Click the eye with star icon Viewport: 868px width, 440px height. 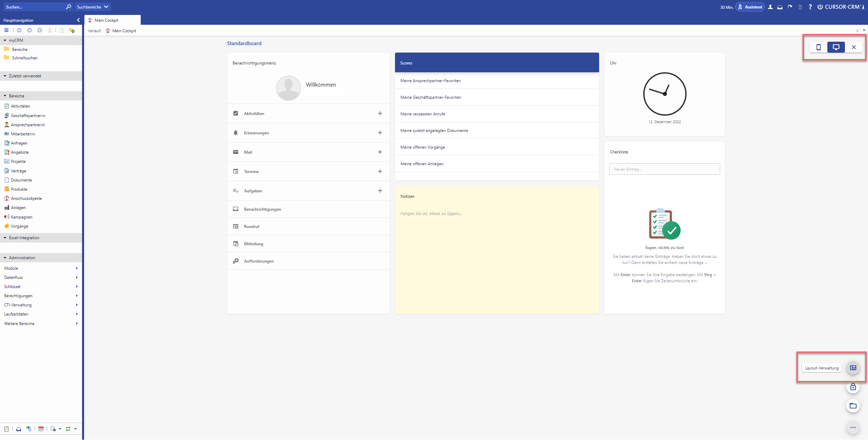click(x=29, y=429)
